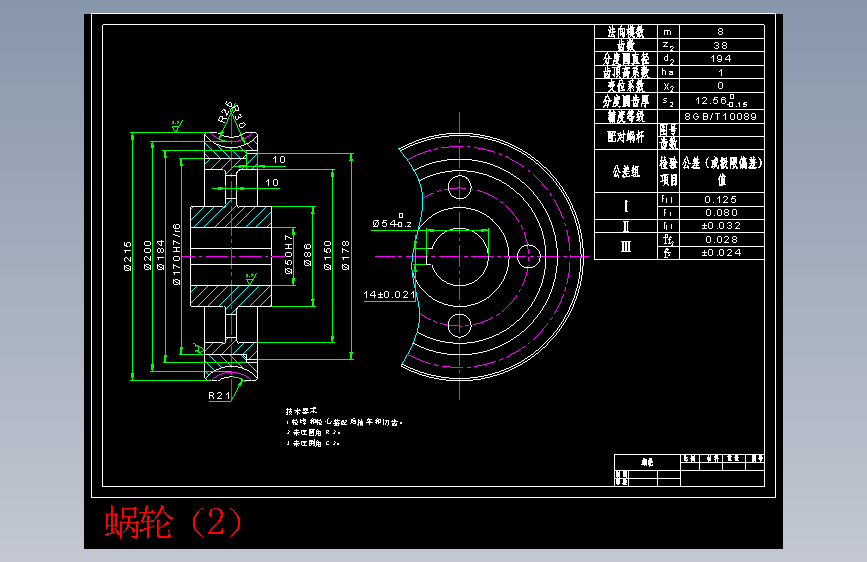
Task: Click the tolerance value 0.080
Action: (x=722, y=212)
